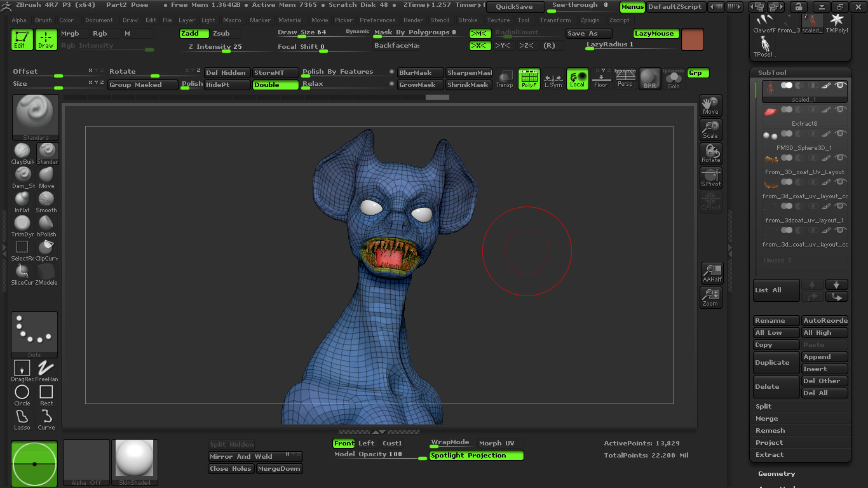Image resolution: width=868 pixels, height=488 pixels.
Task: Toggle Spotlight Projection option
Action: coord(476,456)
